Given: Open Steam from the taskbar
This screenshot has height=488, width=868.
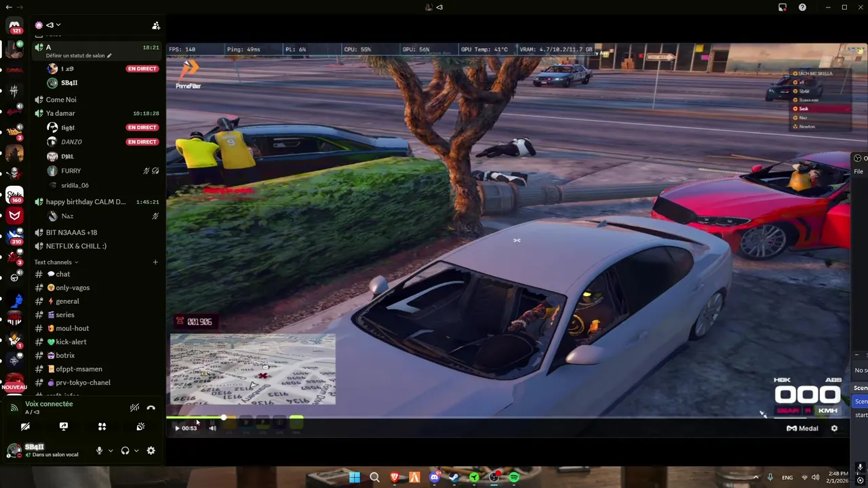Looking at the screenshot, I should click(454, 477).
